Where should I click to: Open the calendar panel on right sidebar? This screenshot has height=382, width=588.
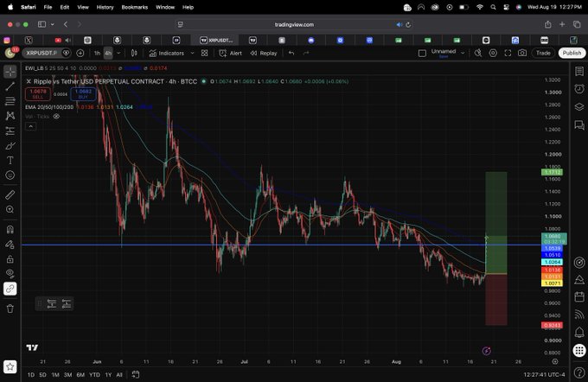tap(579, 297)
